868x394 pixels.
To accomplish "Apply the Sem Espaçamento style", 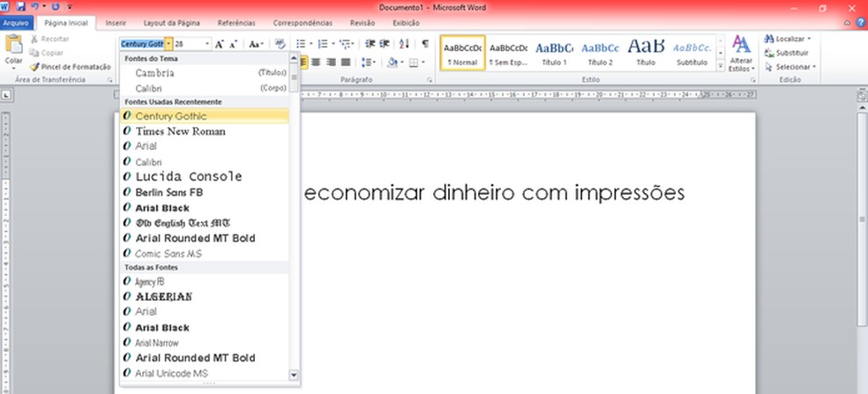I will 508,53.
